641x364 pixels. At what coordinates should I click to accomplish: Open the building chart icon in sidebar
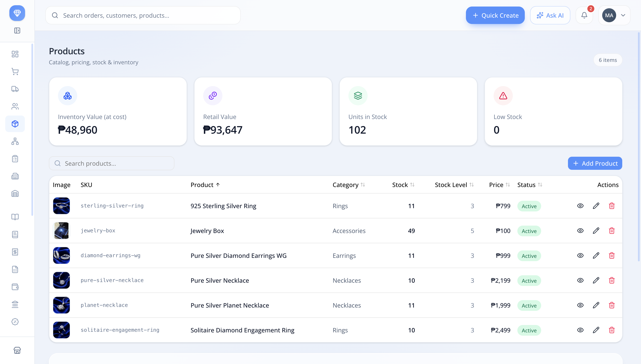[15, 176]
